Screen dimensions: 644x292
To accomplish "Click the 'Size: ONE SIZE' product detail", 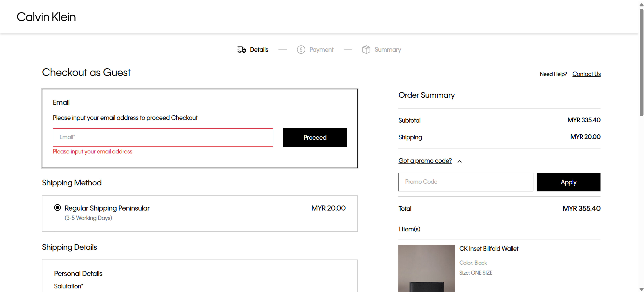I will [x=476, y=273].
